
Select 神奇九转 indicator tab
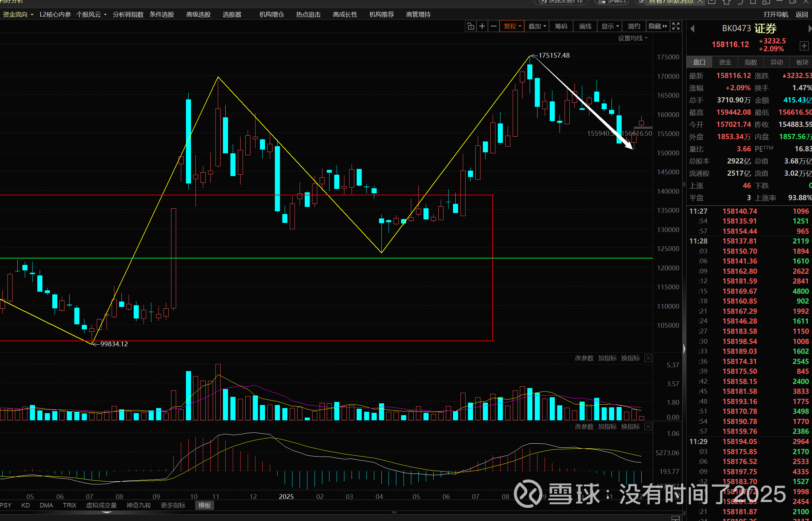[138, 505]
